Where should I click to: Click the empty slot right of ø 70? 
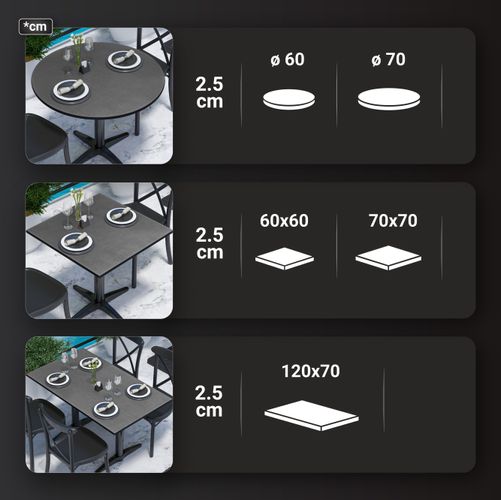point(459,96)
